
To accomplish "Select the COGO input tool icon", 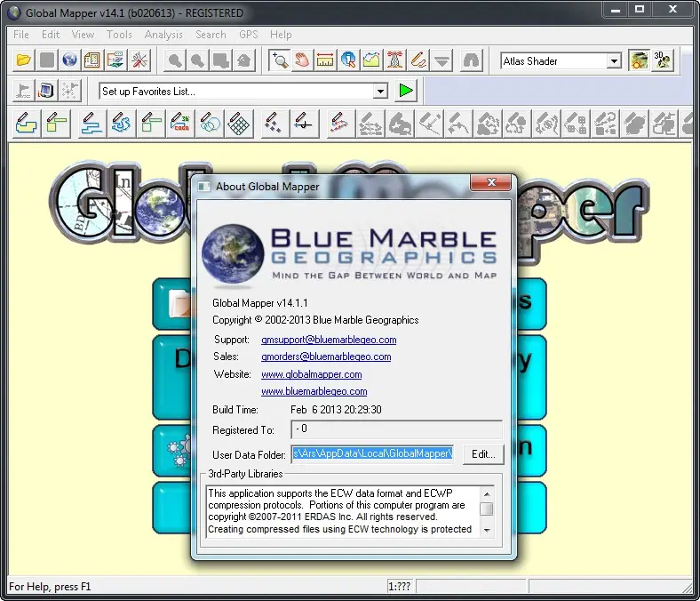I will tap(181, 123).
